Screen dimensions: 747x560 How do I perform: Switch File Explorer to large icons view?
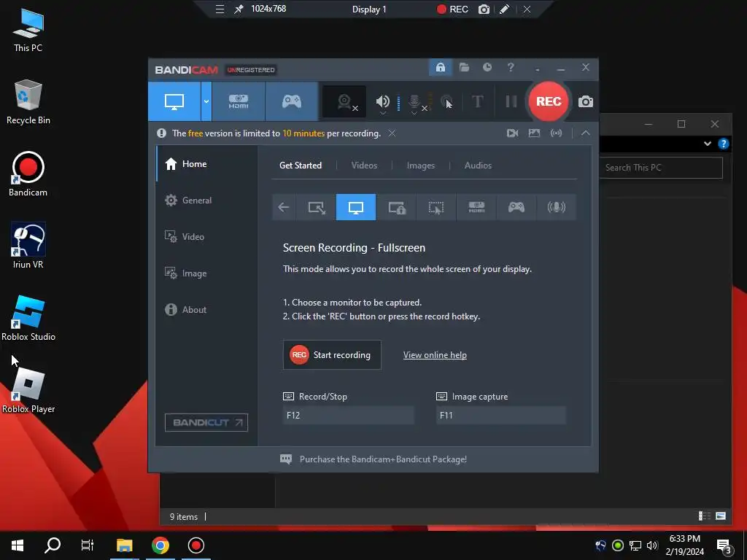coord(721,516)
